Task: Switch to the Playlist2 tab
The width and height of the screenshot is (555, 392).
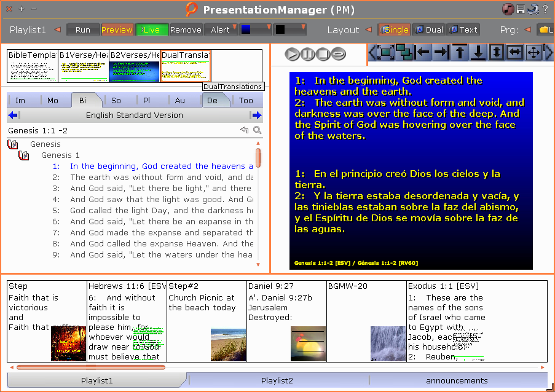Action: point(277,380)
